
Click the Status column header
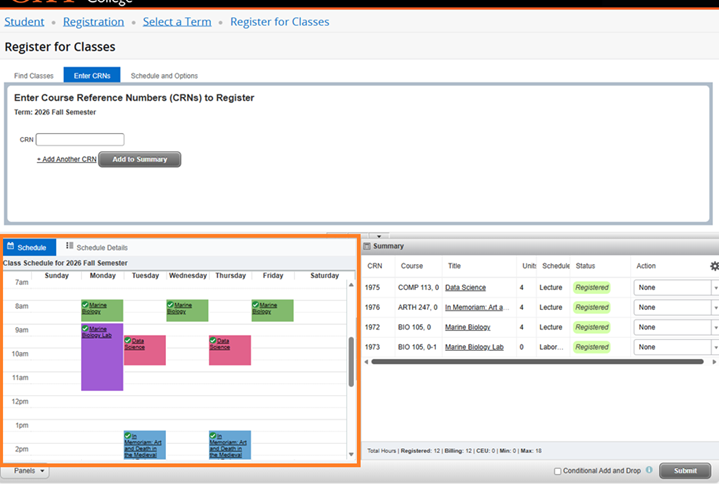tap(585, 266)
